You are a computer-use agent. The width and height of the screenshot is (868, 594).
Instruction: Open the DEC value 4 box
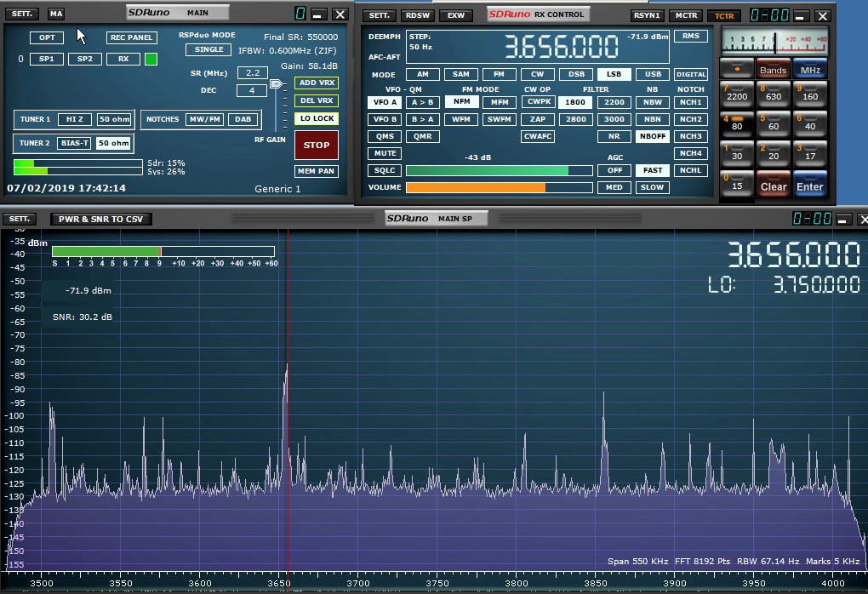[x=251, y=90]
